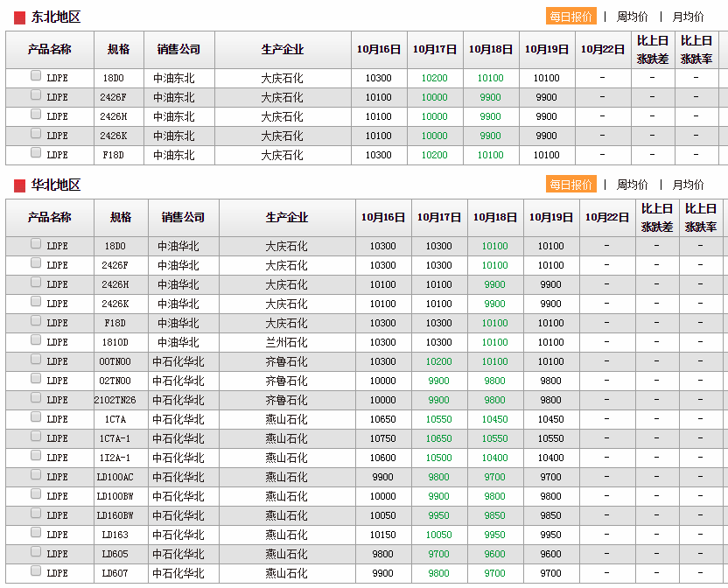728x588 pixels.
Task: Click 10月16日 header in 东北地区 table
Action: click(378, 49)
